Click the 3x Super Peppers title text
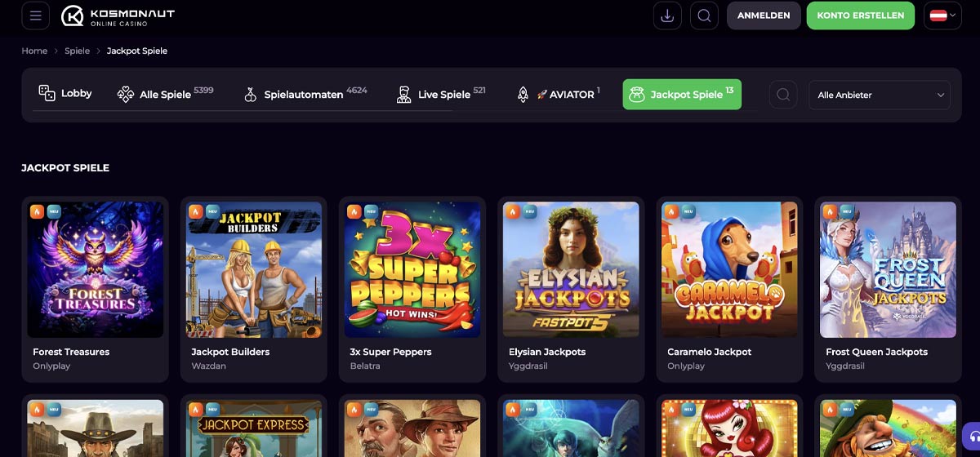The height and width of the screenshot is (457, 980). click(390, 352)
